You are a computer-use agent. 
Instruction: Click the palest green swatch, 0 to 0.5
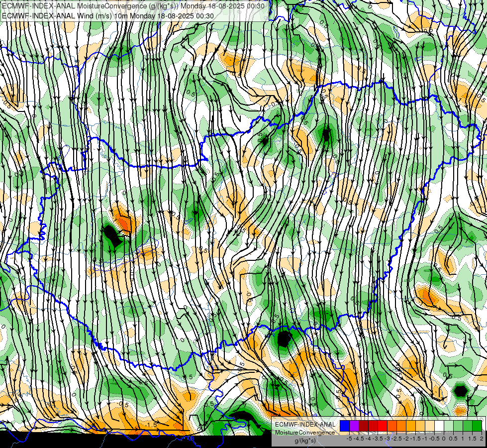click(449, 426)
